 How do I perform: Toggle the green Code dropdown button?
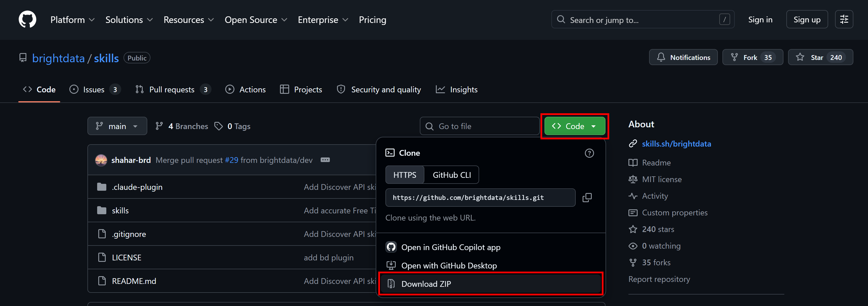[x=575, y=126]
